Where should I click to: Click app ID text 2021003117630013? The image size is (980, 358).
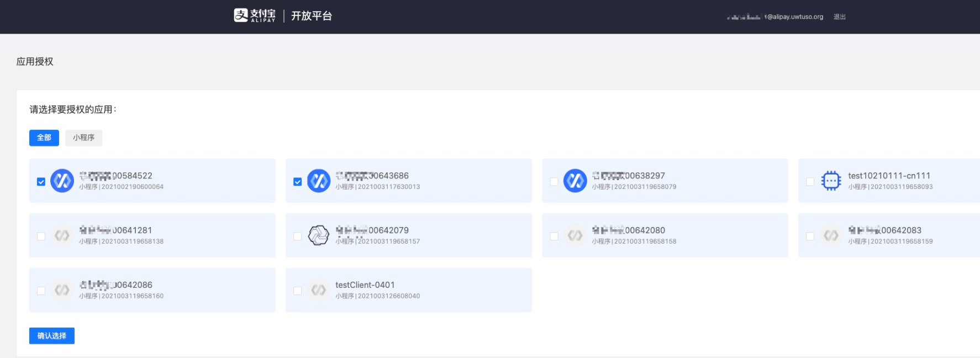click(x=389, y=187)
